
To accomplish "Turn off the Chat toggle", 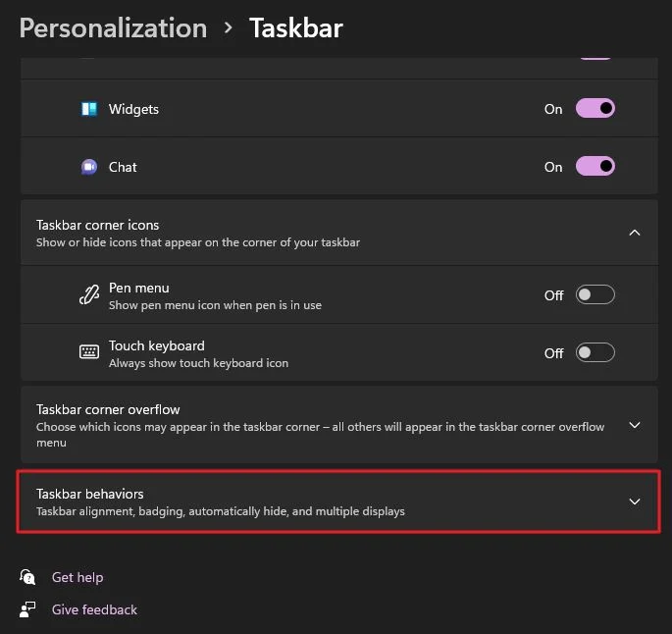I will (594, 166).
